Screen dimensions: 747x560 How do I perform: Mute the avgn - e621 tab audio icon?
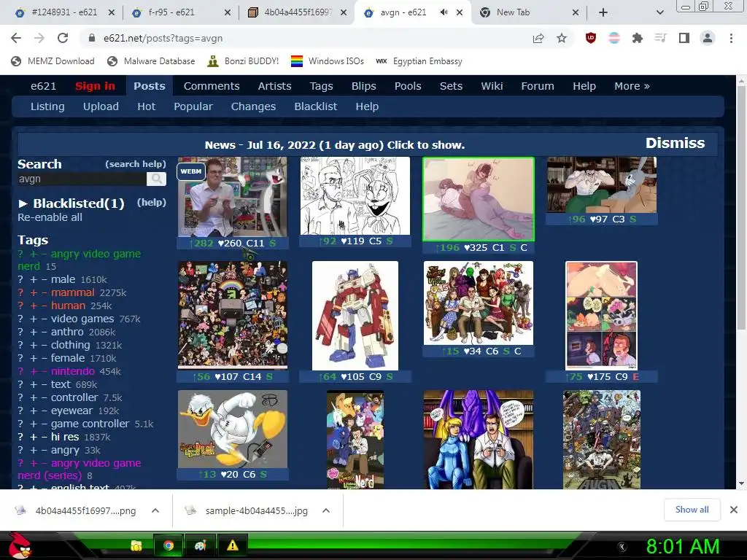click(444, 12)
